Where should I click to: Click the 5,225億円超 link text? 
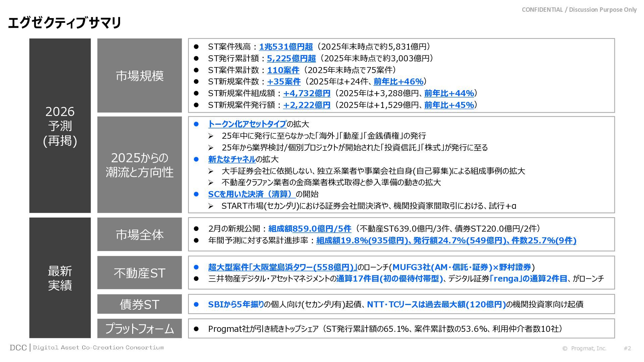click(x=291, y=58)
